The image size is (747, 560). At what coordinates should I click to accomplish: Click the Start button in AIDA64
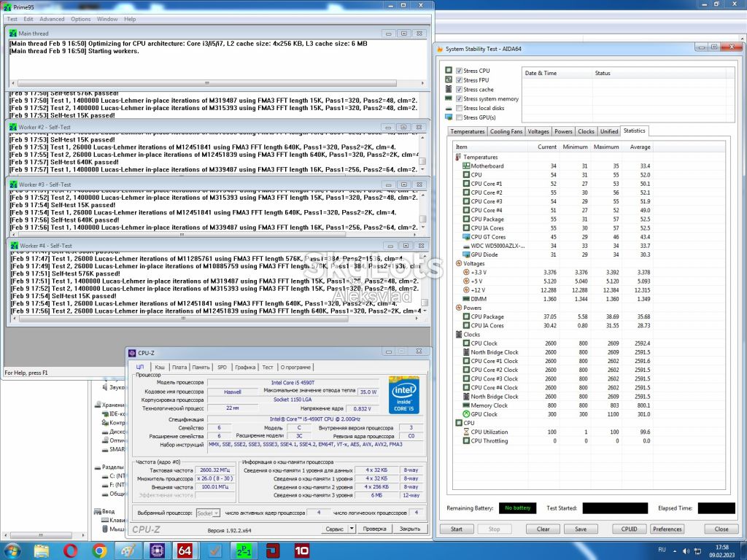pyautogui.click(x=457, y=529)
